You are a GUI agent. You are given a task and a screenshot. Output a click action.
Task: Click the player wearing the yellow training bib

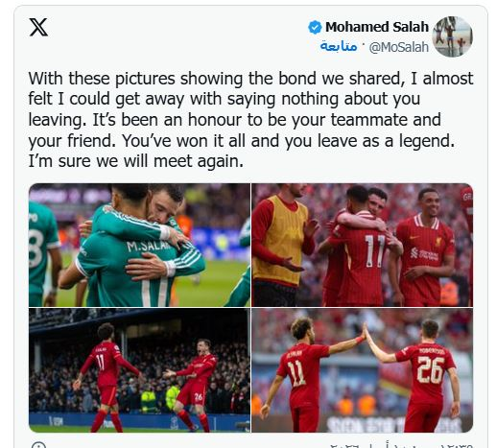pos(283,247)
